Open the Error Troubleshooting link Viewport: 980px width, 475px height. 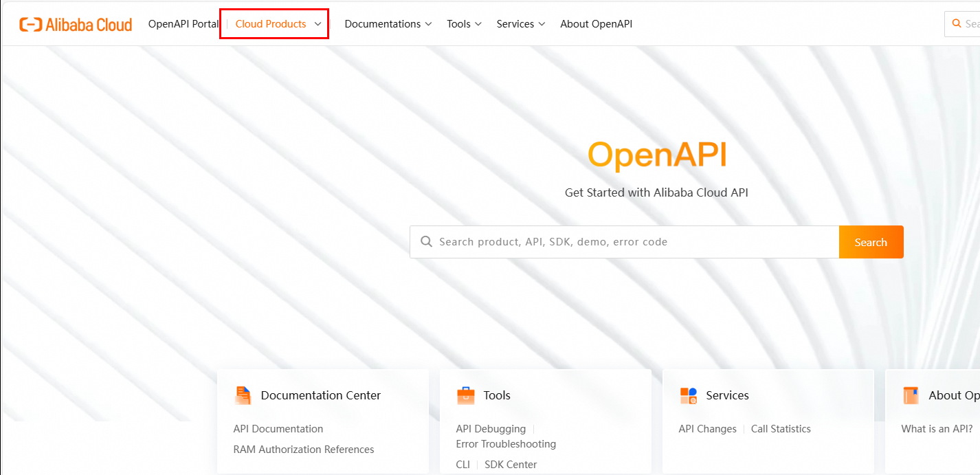506,444
